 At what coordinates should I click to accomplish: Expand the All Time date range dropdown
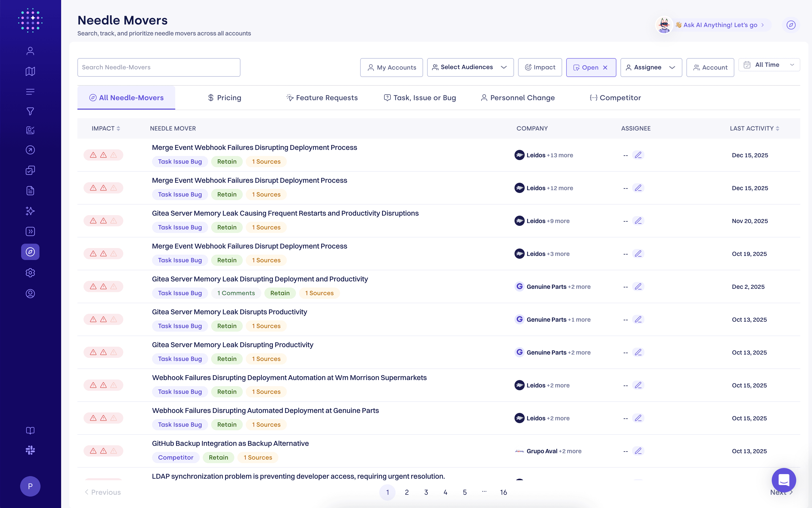[x=769, y=65]
